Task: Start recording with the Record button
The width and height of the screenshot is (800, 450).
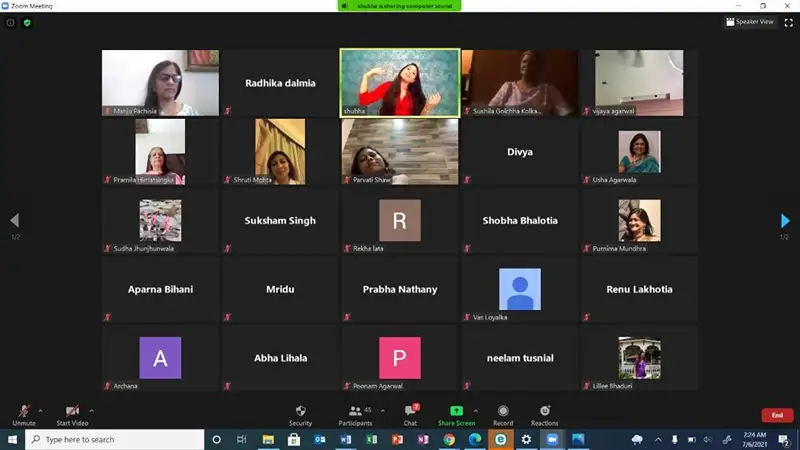Action: (x=502, y=412)
